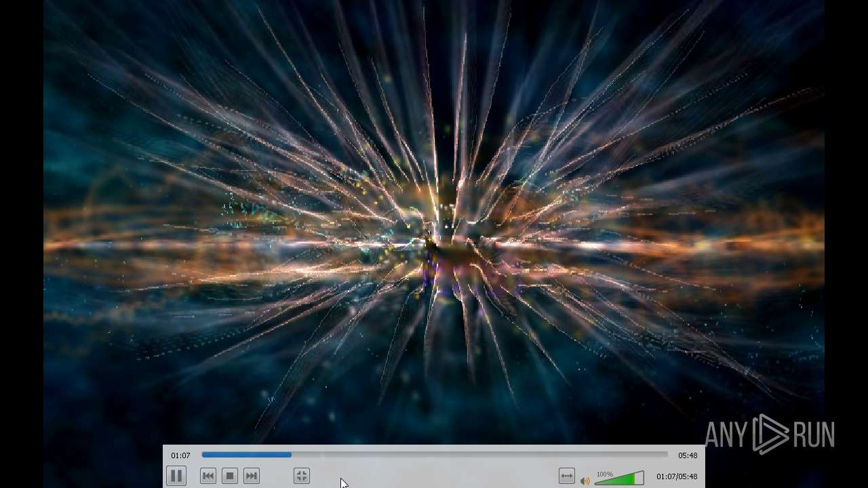Skip to the next media item

[252, 476]
